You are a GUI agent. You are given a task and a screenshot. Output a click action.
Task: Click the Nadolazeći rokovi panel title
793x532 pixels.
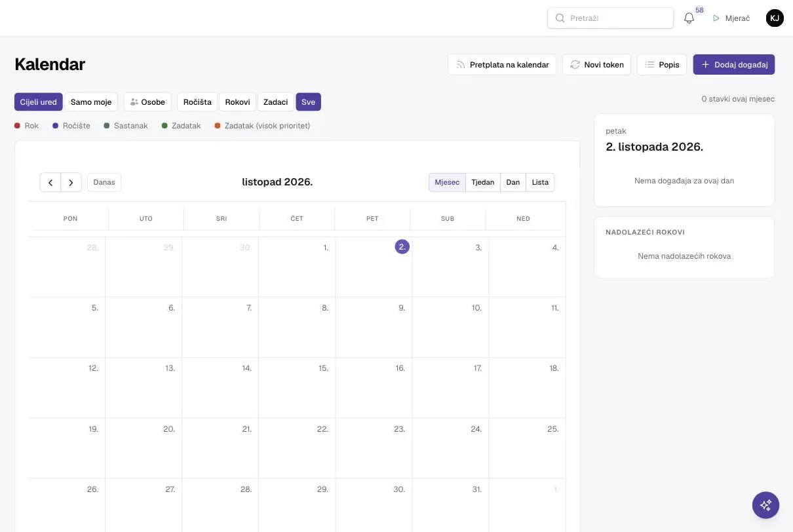coord(646,233)
